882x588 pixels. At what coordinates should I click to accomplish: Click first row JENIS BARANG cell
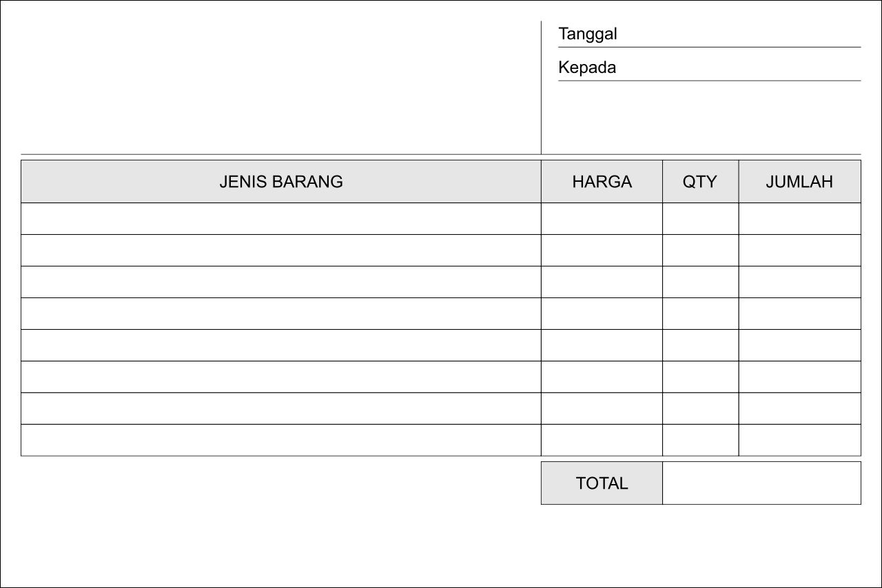pos(280,219)
